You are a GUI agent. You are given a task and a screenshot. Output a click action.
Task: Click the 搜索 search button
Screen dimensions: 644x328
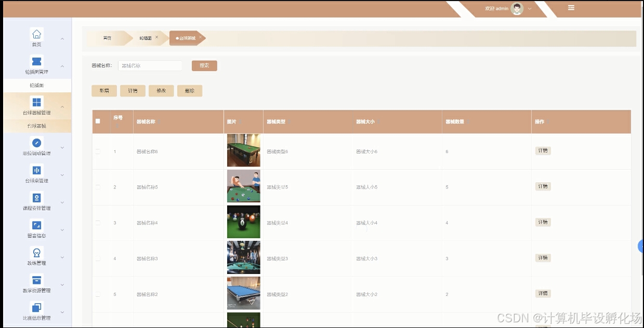point(204,66)
